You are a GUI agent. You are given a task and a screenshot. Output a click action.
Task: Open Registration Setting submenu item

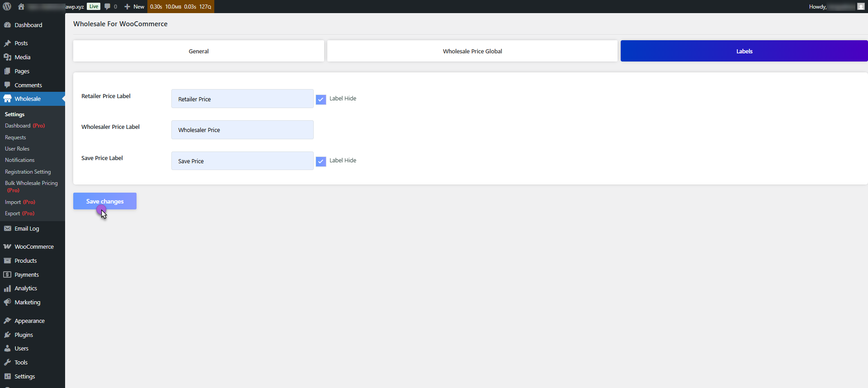pyautogui.click(x=28, y=172)
